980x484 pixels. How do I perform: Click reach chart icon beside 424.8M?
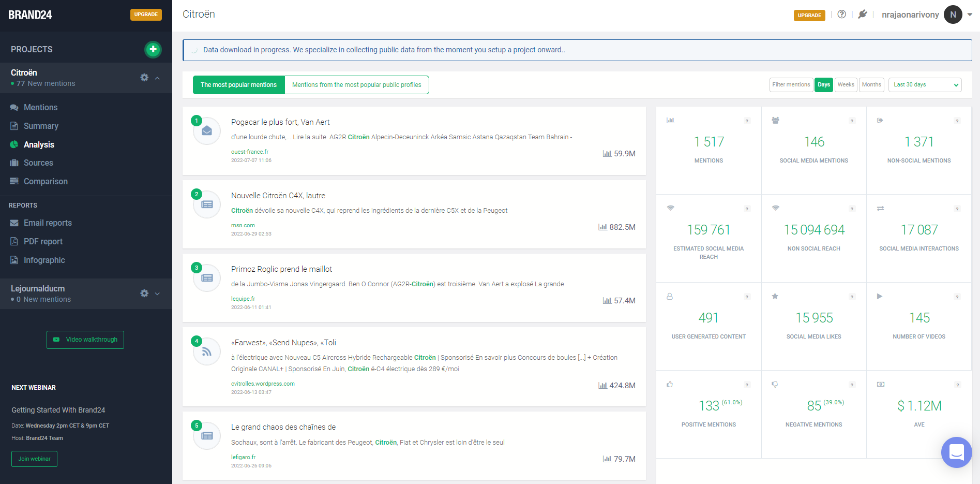602,386
